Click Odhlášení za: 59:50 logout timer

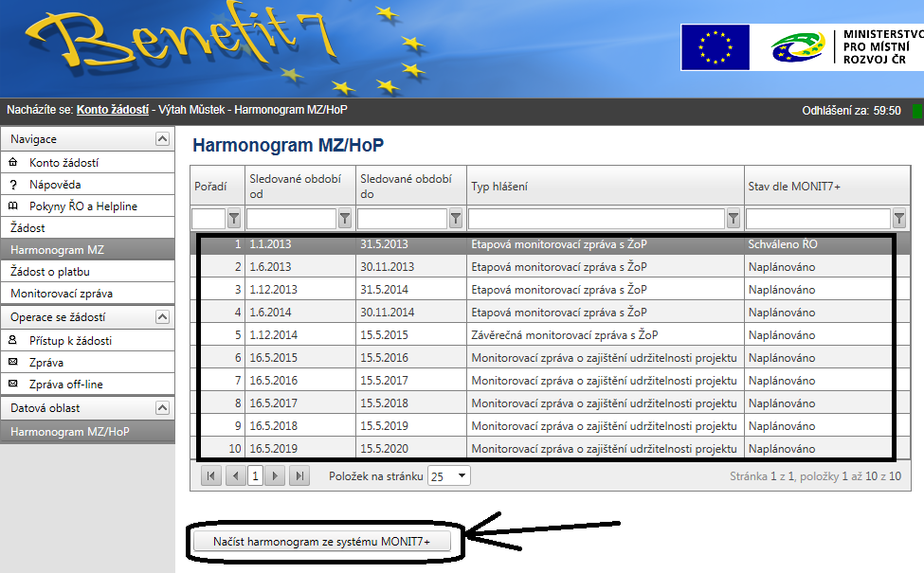(x=851, y=110)
